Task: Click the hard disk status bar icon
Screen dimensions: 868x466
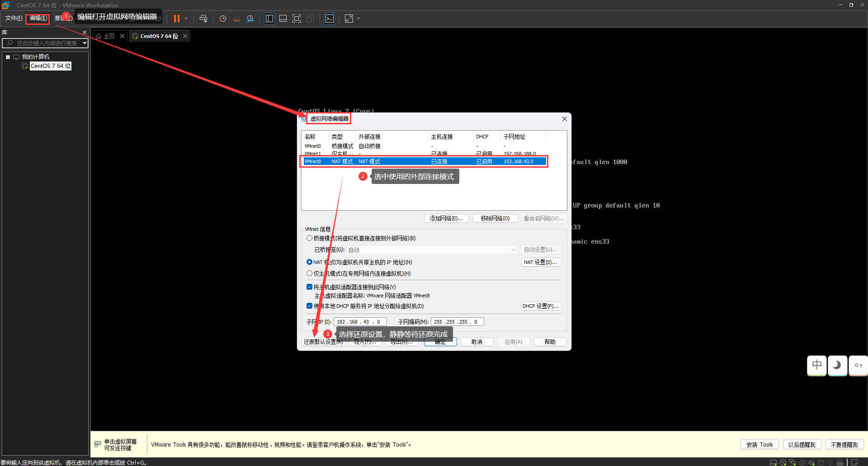Action: pos(774,462)
